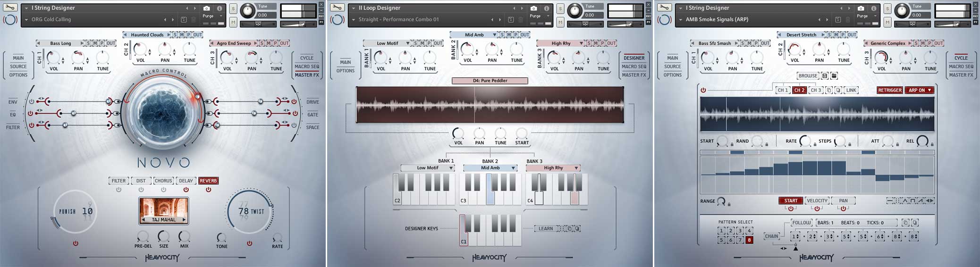Open ARP ON dropdown in Smoke Signals panel
Image resolution: width=980 pixels, height=267 pixels.
point(919,90)
